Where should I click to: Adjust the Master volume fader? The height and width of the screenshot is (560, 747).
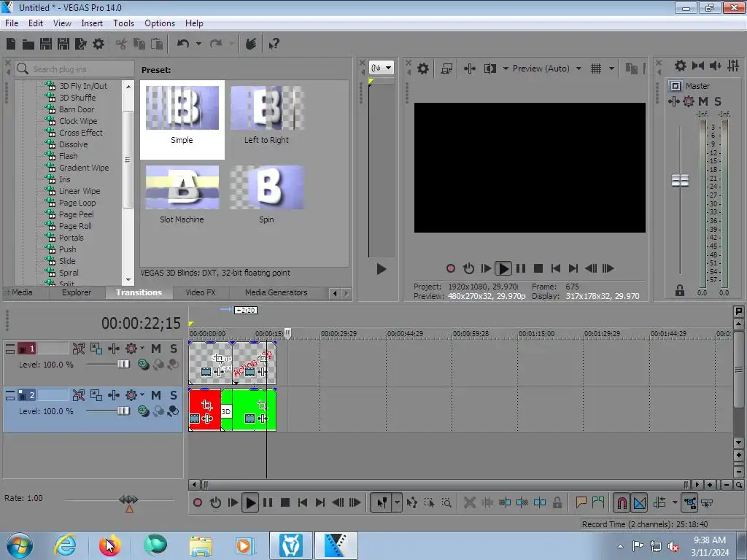tap(680, 181)
